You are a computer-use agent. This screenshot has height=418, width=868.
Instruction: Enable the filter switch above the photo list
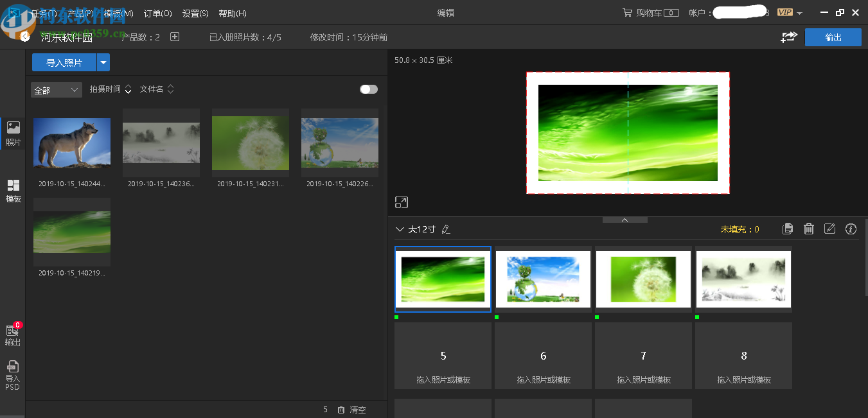(368, 89)
